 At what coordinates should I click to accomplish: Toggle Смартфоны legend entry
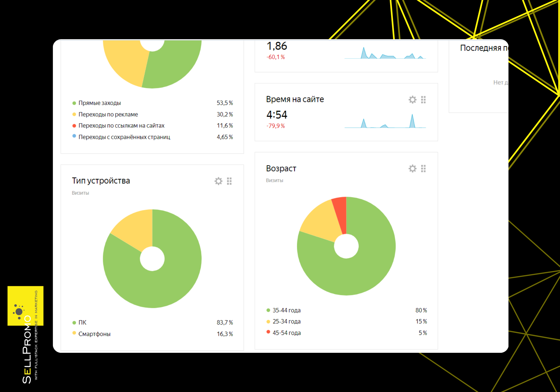pos(94,334)
